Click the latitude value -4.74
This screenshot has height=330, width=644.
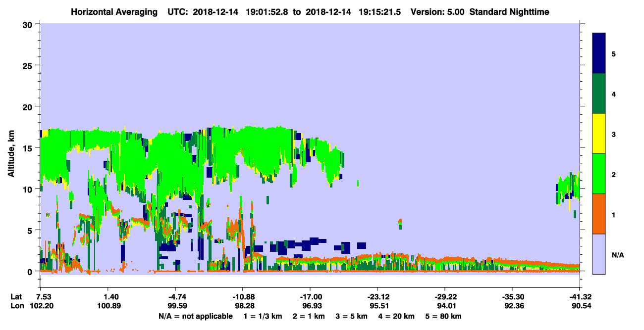pos(175,296)
